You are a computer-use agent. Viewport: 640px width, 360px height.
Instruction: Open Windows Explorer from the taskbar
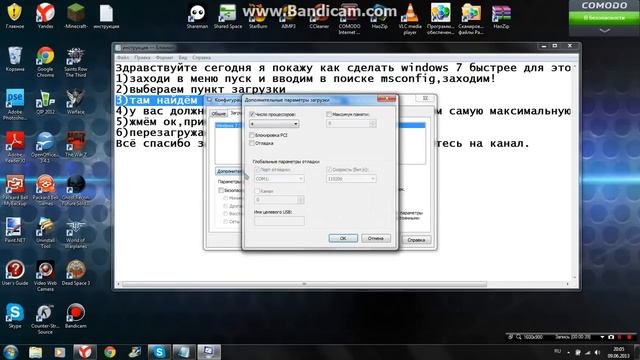tap(36, 352)
